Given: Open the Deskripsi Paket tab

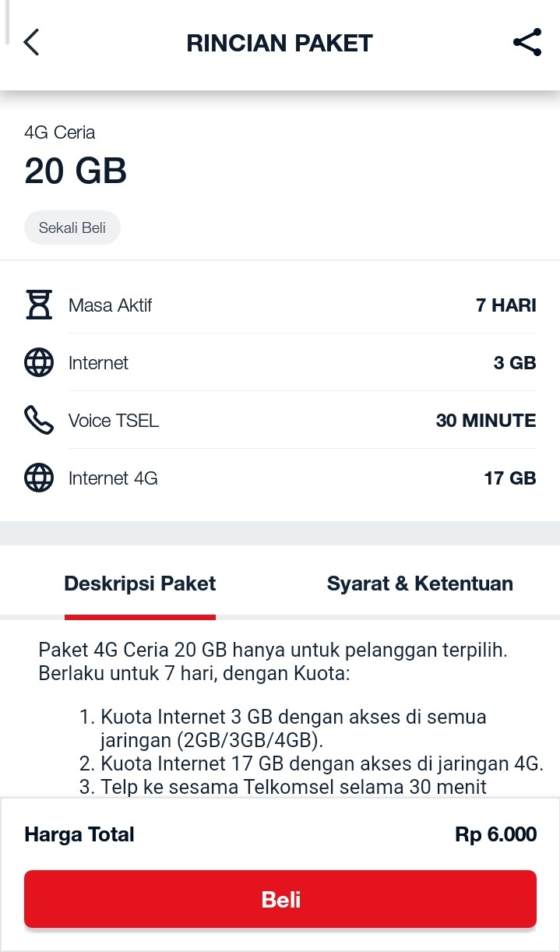Looking at the screenshot, I should (140, 583).
